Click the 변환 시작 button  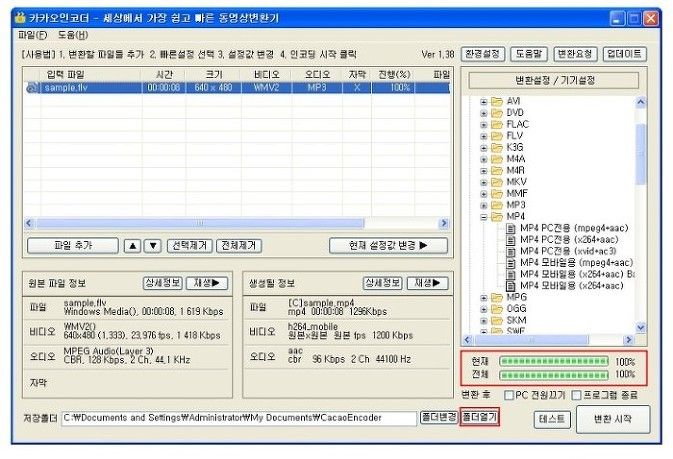point(613,419)
